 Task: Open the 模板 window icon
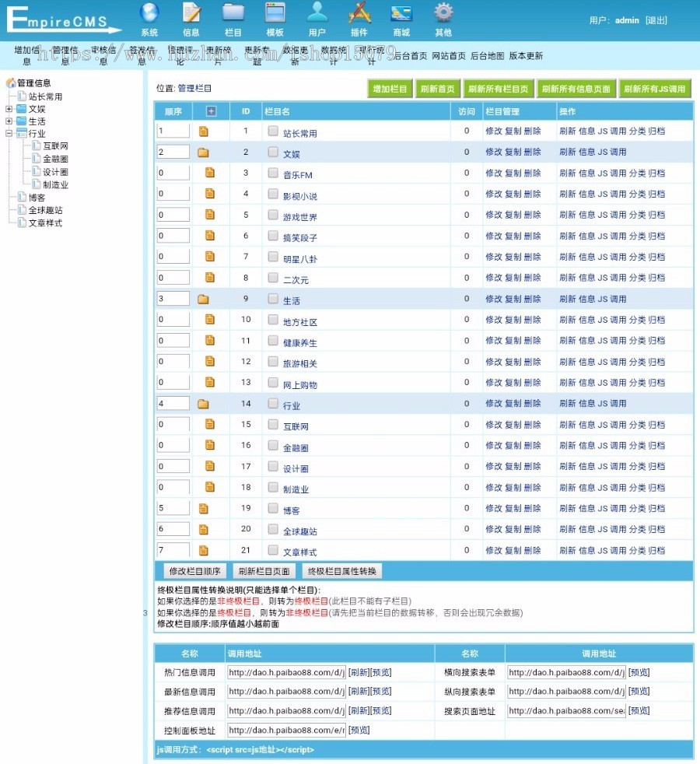coord(275,13)
